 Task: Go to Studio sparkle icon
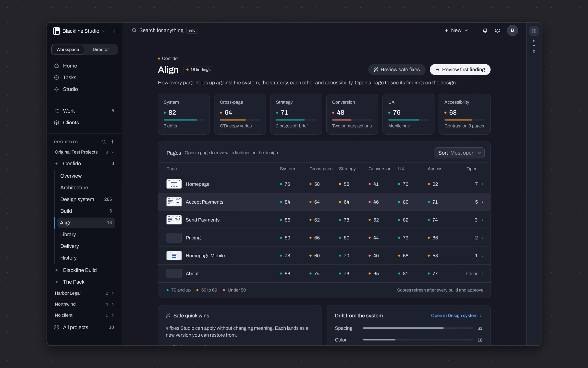click(x=57, y=89)
